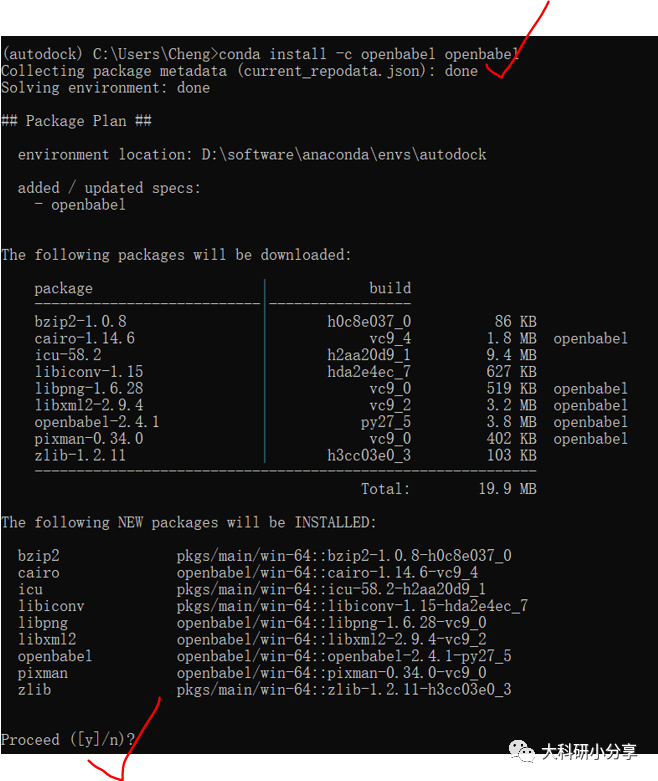Select "libiconv-1.15" in the download table
The height and width of the screenshot is (781, 658).
(88, 372)
